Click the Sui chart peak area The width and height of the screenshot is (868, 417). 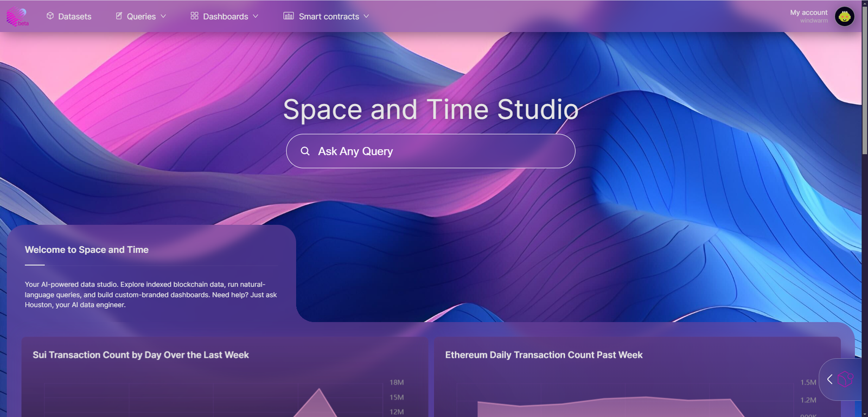(x=318, y=403)
